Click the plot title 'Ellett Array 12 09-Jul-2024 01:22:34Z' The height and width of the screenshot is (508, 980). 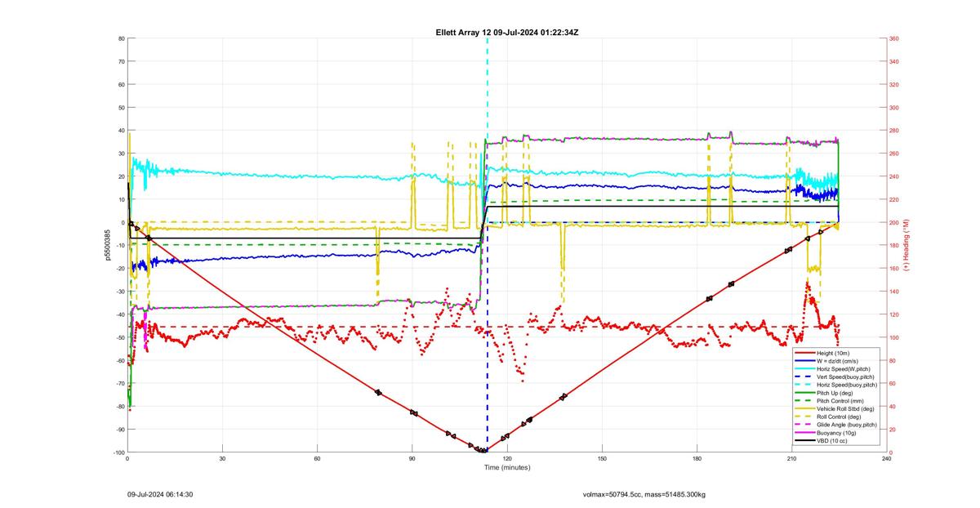coord(507,32)
